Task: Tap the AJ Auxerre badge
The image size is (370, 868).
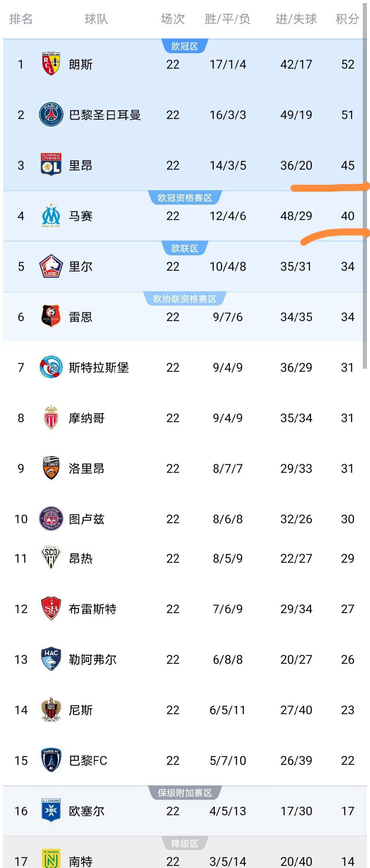Action: (51, 811)
